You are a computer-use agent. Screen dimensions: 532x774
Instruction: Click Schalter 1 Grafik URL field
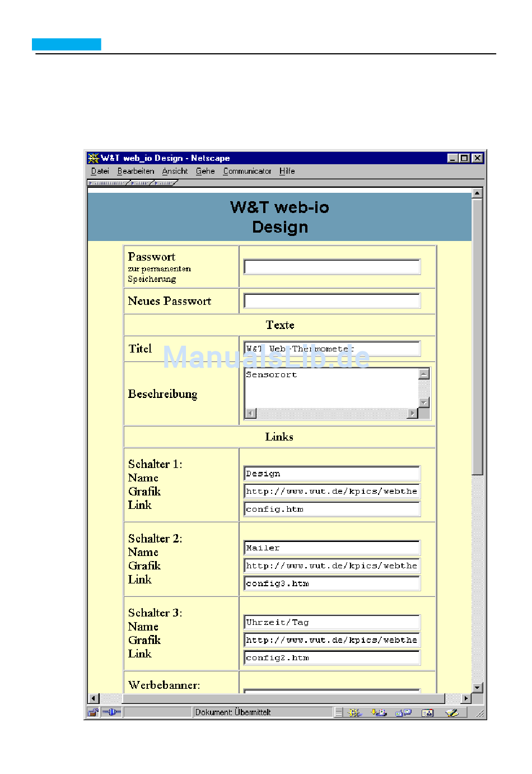[x=332, y=492]
